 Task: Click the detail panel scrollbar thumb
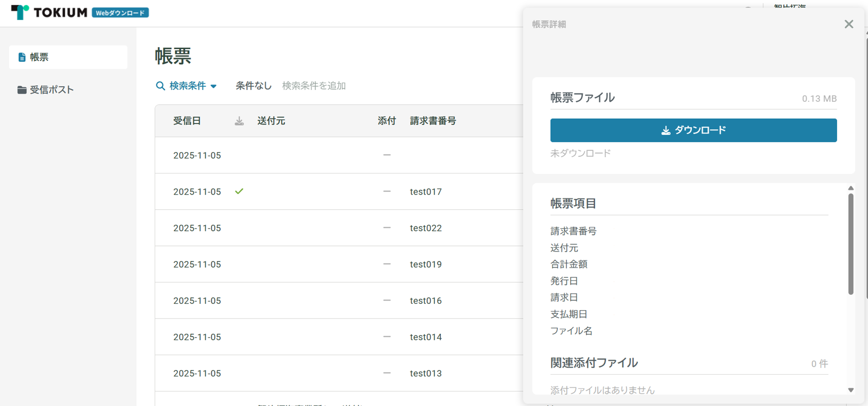tap(850, 244)
